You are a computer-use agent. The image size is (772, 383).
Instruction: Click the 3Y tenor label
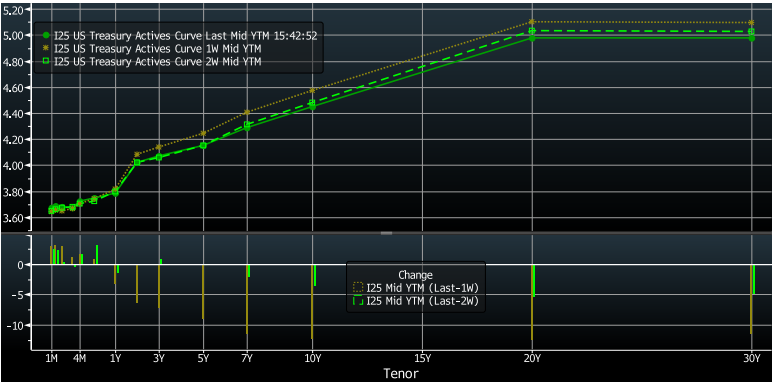click(159, 358)
